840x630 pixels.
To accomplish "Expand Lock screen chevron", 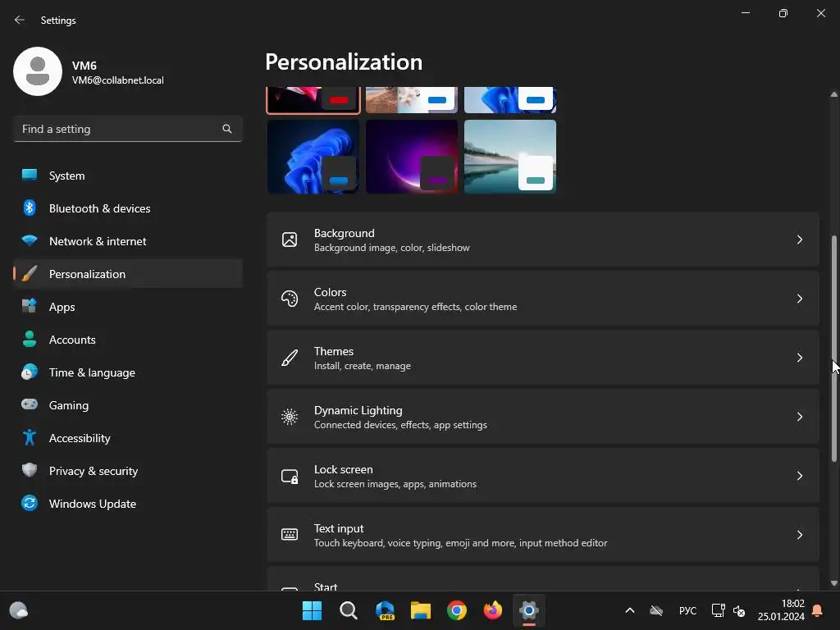I will (x=799, y=476).
